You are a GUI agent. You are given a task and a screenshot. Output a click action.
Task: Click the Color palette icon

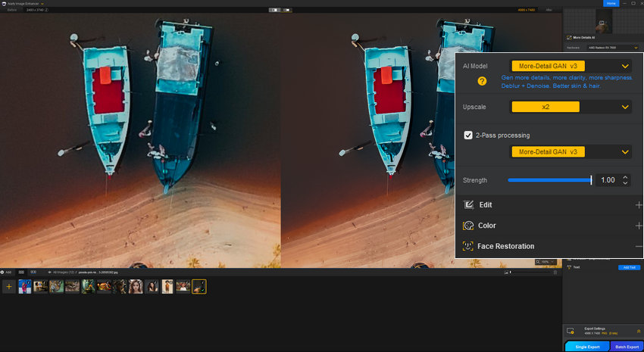pyautogui.click(x=468, y=226)
